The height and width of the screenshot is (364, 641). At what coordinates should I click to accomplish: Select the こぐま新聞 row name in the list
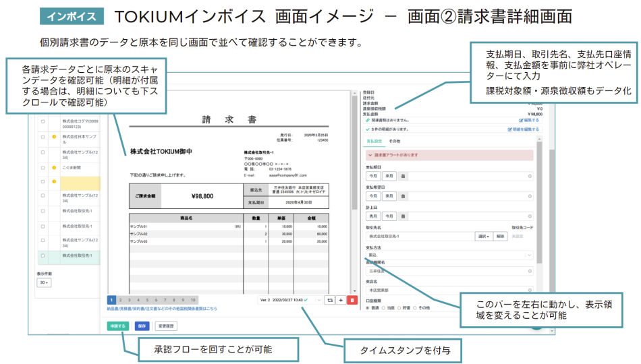(x=72, y=167)
